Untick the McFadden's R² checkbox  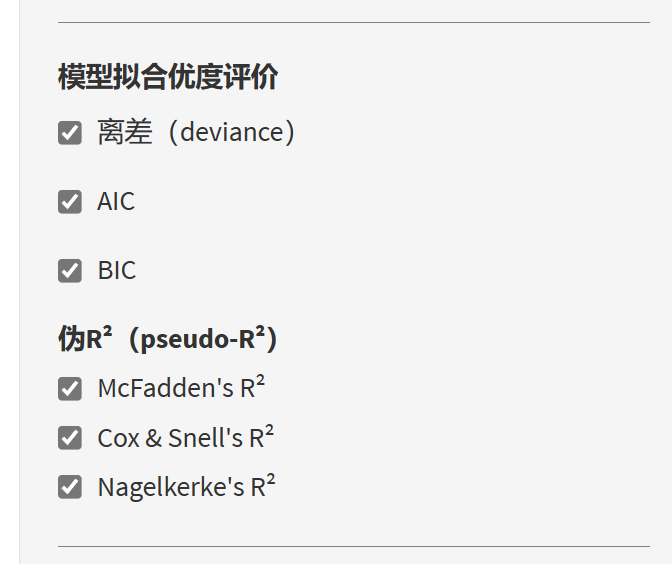point(70,389)
